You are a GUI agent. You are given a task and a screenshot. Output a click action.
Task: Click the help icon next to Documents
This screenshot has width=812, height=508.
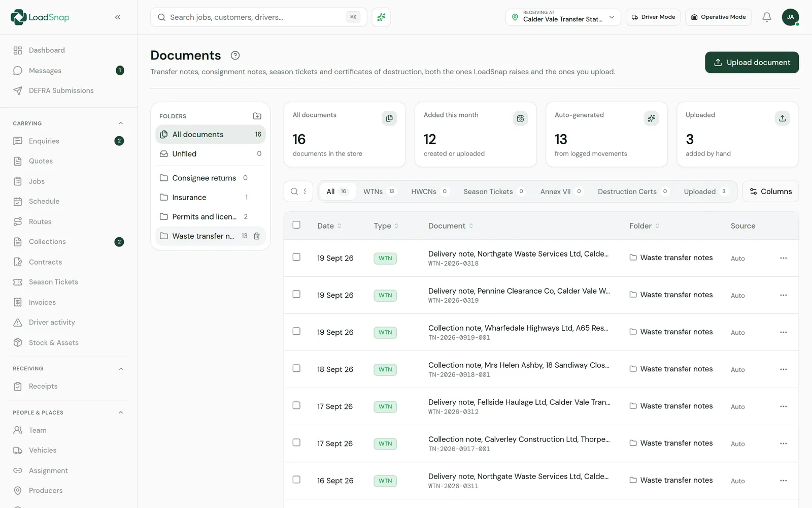235,55
